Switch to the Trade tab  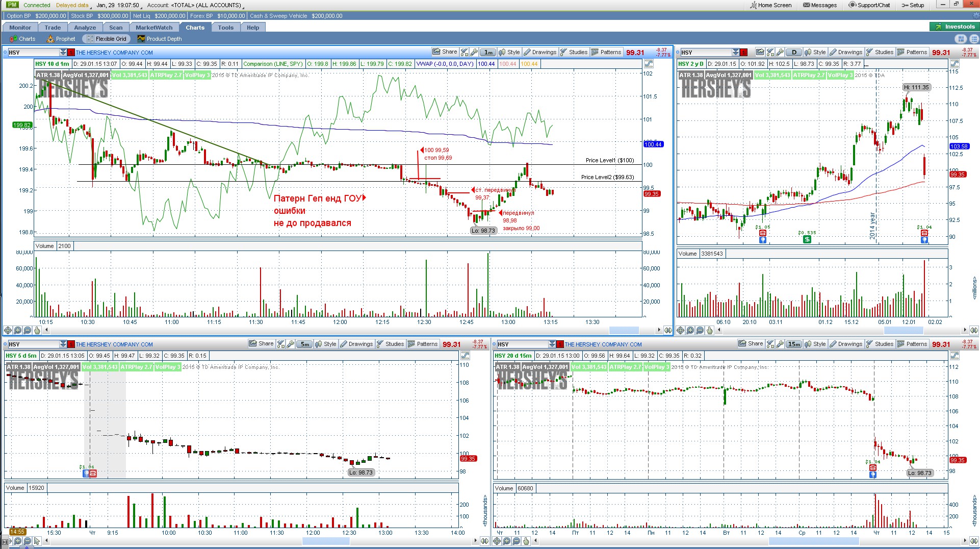[x=53, y=28]
